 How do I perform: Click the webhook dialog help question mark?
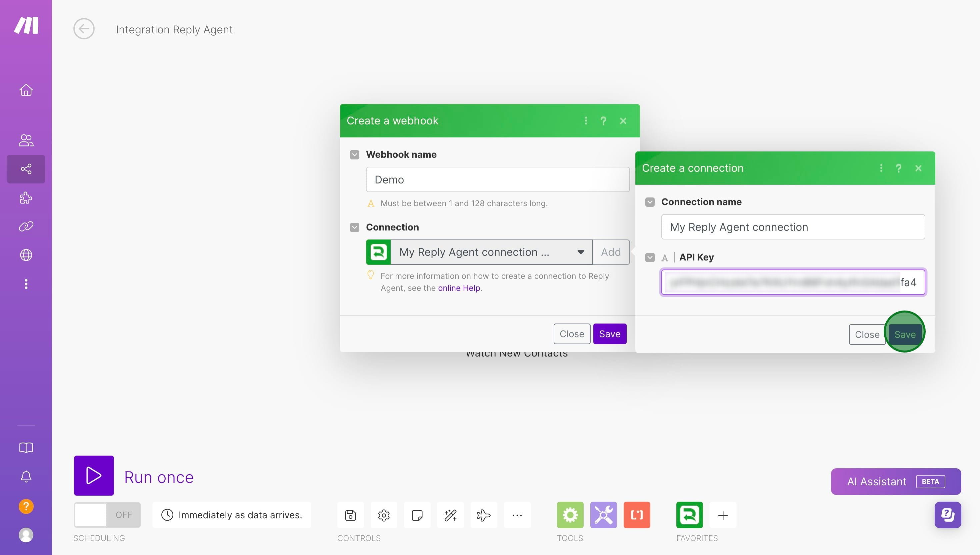tap(603, 121)
